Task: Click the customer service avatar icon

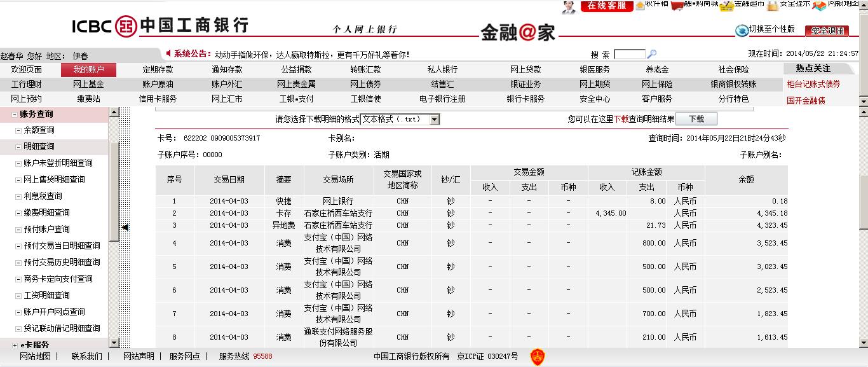Action: point(568,7)
